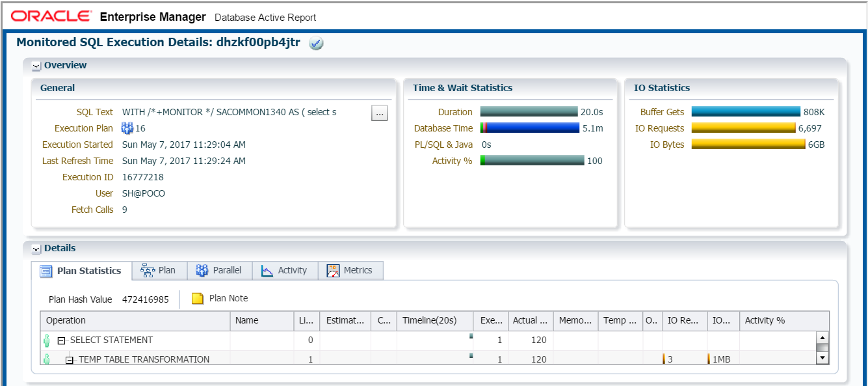Image resolution: width=868 pixels, height=386 pixels.
Task: Click the SQL Text value starting with WITH
Action: (x=230, y=112)
